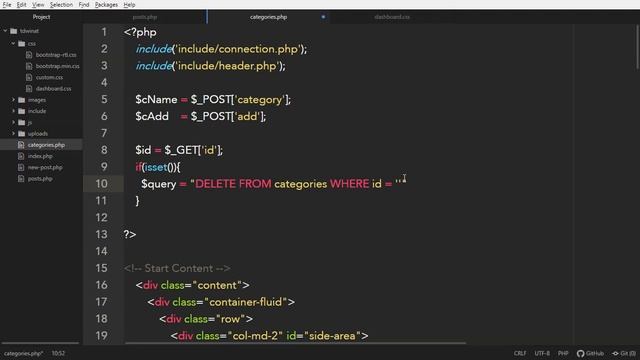This screenshot has height=360, width=640.
Task: Expand the include folder chevron
Action: point(13,111)
